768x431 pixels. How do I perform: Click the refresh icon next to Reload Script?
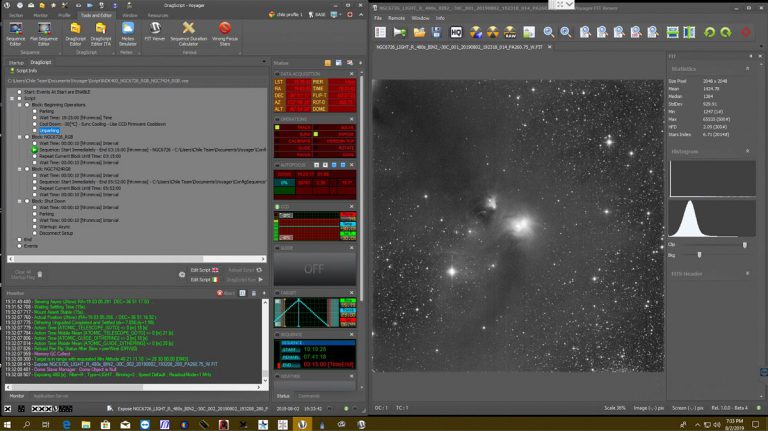click(259, 270)
